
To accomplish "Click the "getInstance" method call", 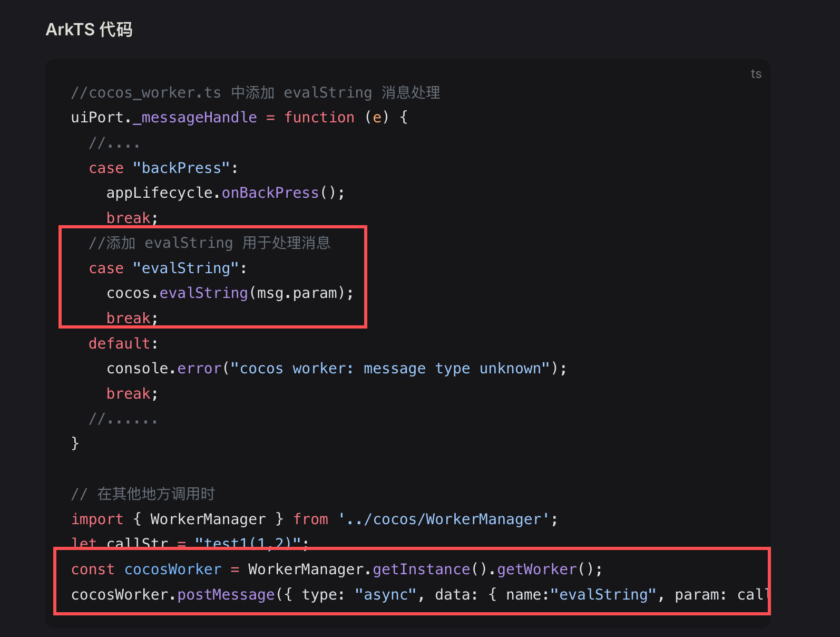I will tap(421, 570).
